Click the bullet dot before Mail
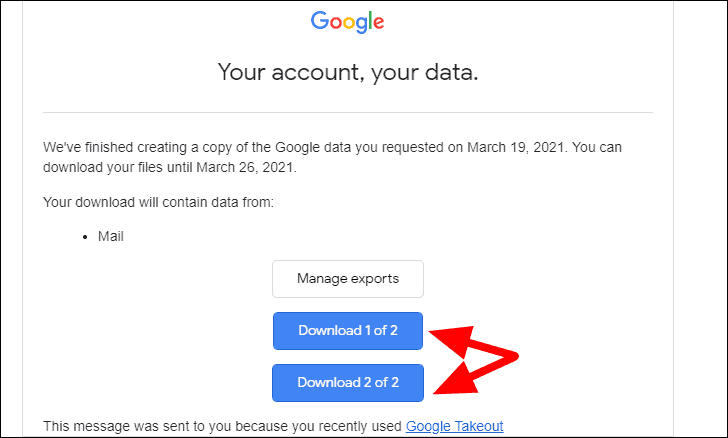Viewport: 728px width, 438px height. (85, 237)
